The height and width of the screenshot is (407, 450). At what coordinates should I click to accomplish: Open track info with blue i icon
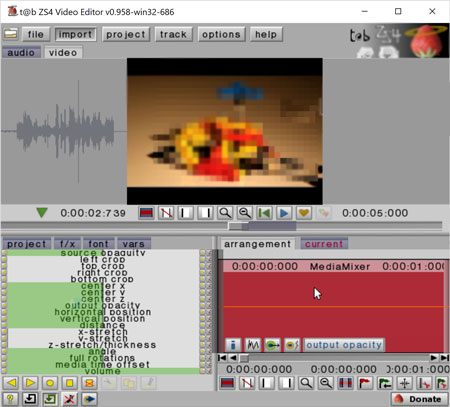[233, 345]
